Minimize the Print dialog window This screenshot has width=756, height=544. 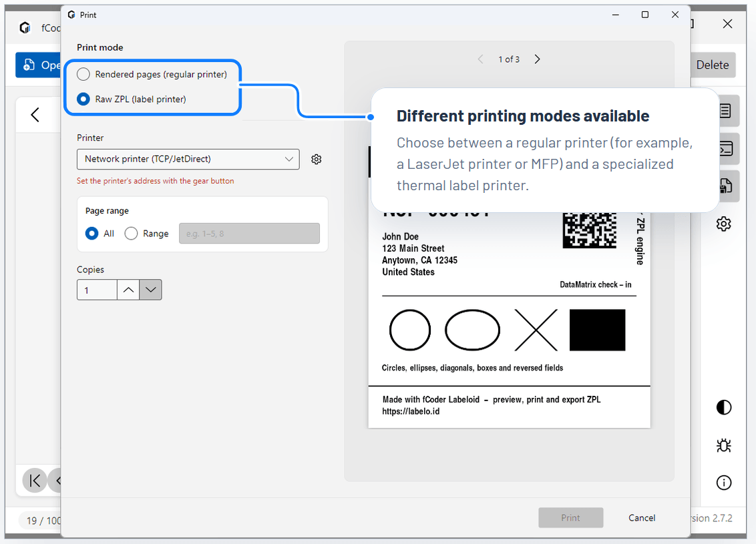[x=616, y=15]
